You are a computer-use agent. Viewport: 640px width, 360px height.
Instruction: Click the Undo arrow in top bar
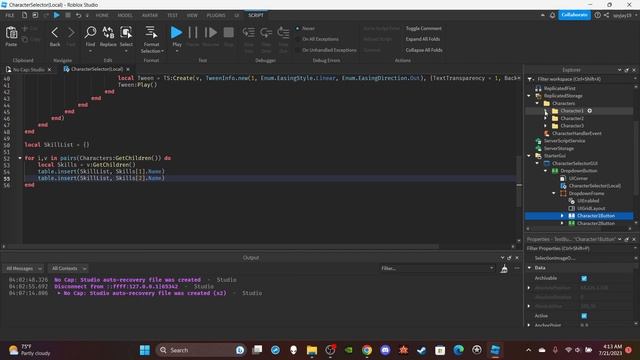point(78,15)
